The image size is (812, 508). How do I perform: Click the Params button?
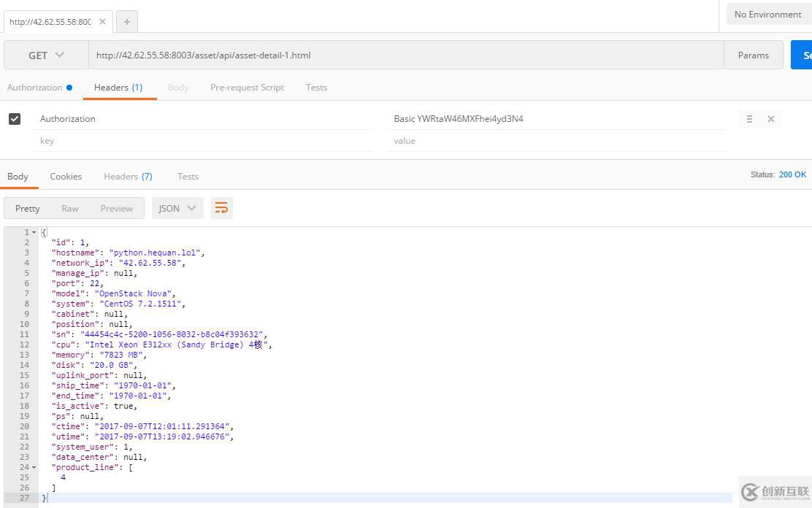click(754, 55)
